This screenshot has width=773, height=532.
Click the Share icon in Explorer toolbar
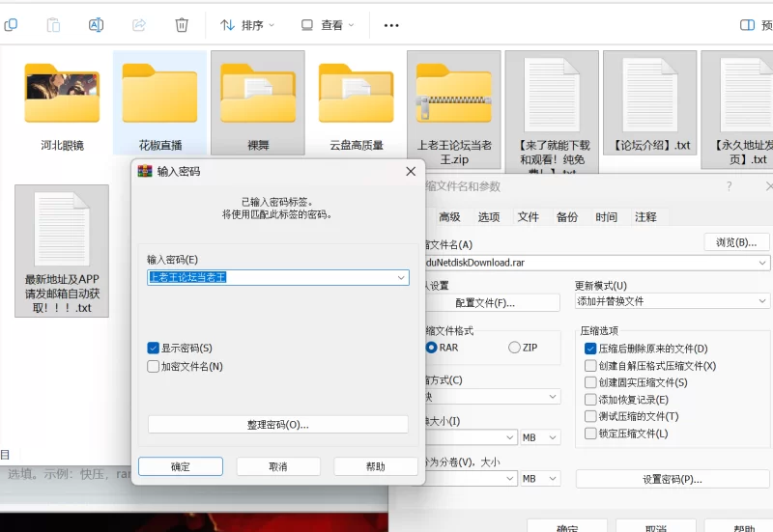pyautogui.click(x=139, y=25)
